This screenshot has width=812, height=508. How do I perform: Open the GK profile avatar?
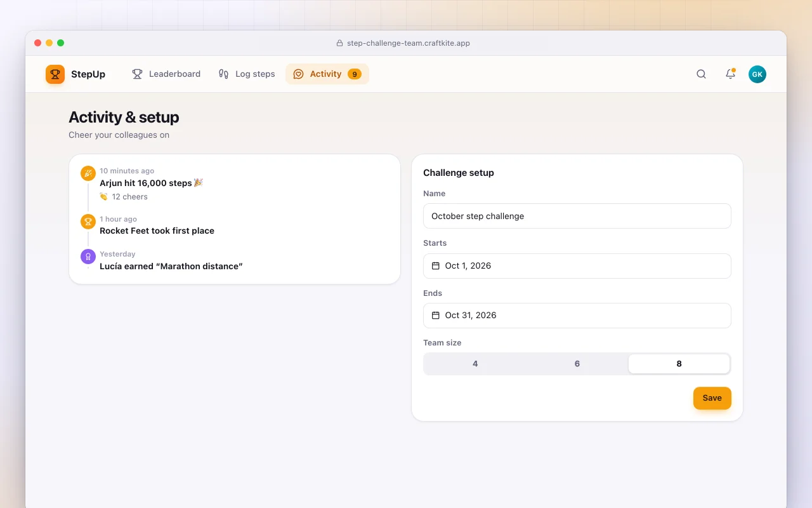tap(757, 74)
